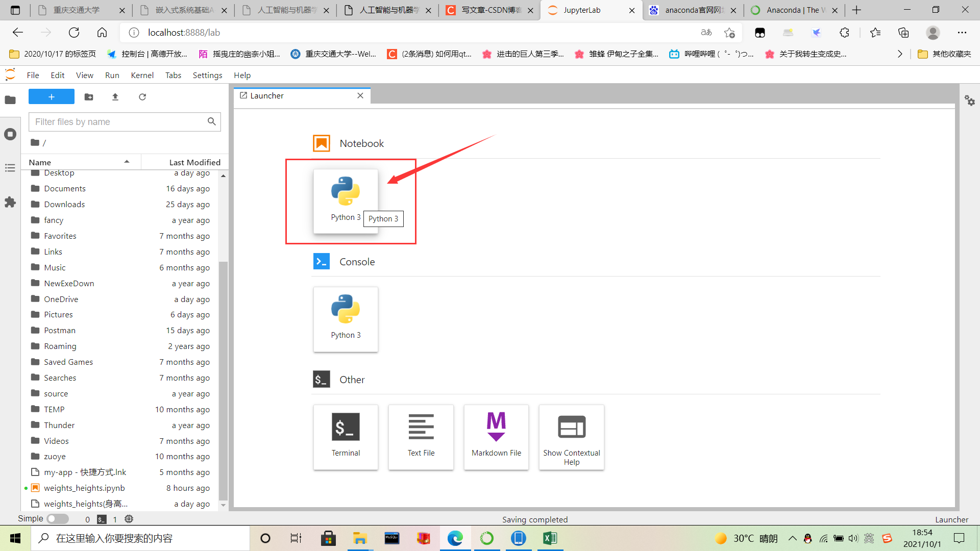Expand the Kernel menu

pos(141,74)
